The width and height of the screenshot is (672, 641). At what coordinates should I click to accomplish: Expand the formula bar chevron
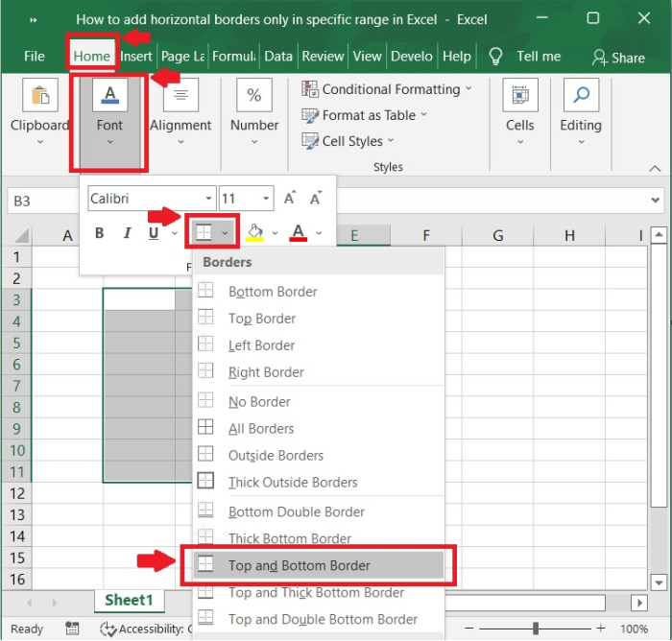[x=655, y=201]
